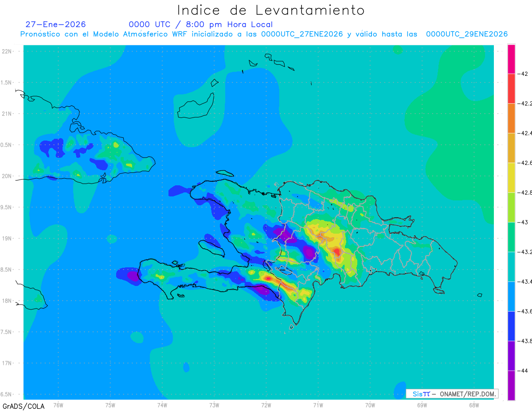Pick the teal swatch in the legend
The image size is (532, 411).
tap(511, 267)
